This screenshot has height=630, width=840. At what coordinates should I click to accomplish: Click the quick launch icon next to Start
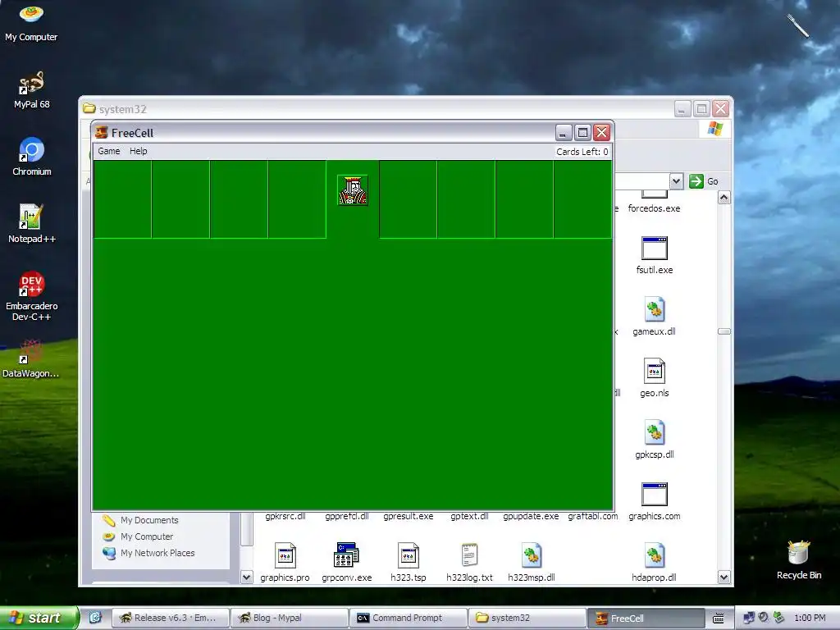(x=95, y=618)
